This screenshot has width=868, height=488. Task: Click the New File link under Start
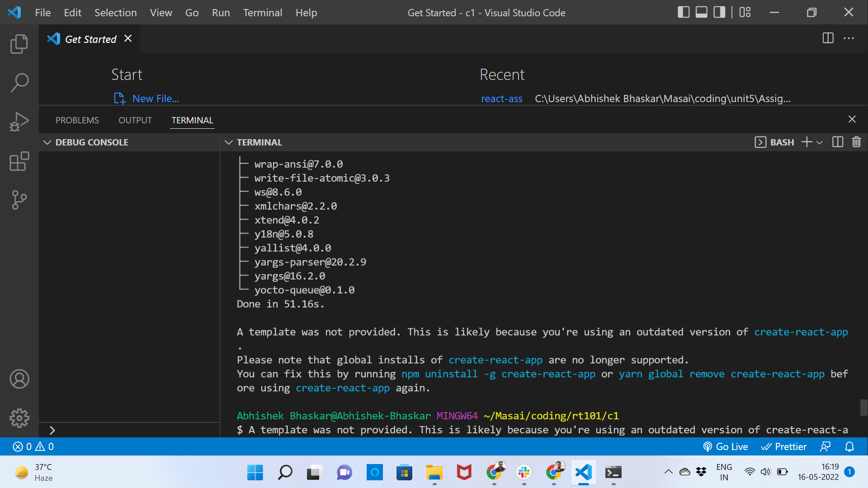155,98
